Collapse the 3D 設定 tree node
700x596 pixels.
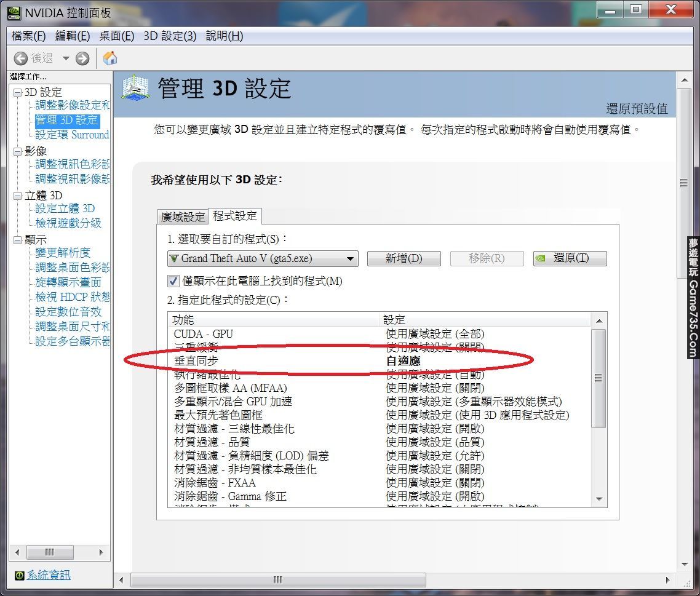17,92
